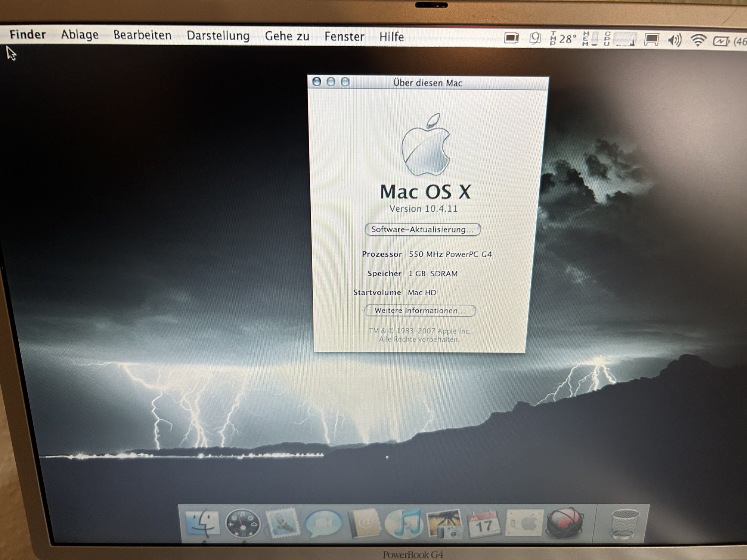Screen dimensions: 747x560
Task: Open the AirPort Wi-Fi status menu
Action: [698, 40]
